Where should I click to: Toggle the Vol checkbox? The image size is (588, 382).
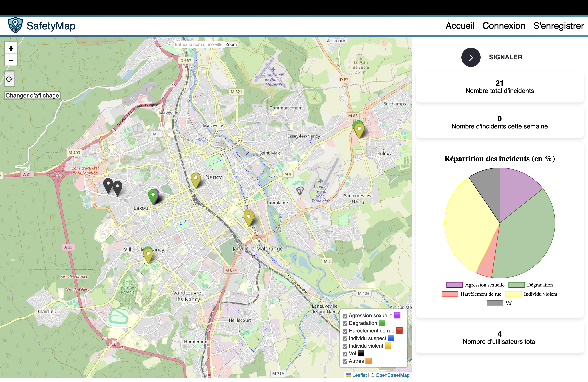[345, 354]
